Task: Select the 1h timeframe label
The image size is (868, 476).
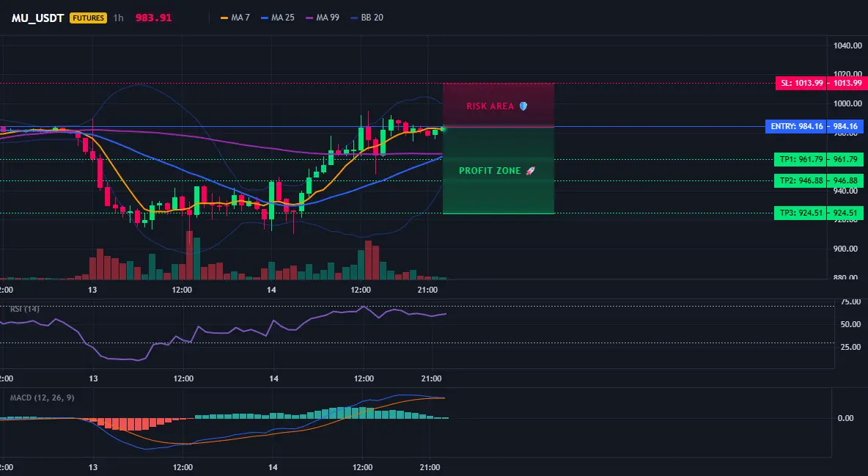Action: click(119, 18)
